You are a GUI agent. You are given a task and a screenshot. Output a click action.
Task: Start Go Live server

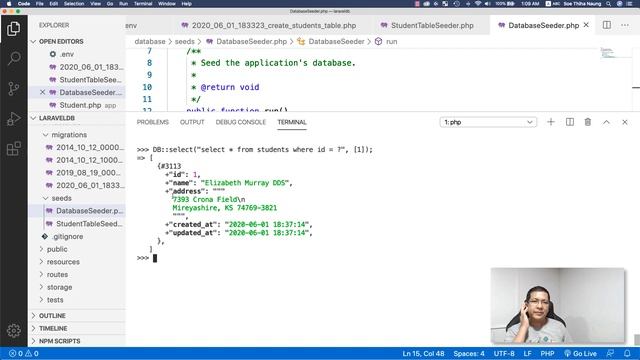pos(580,353)
